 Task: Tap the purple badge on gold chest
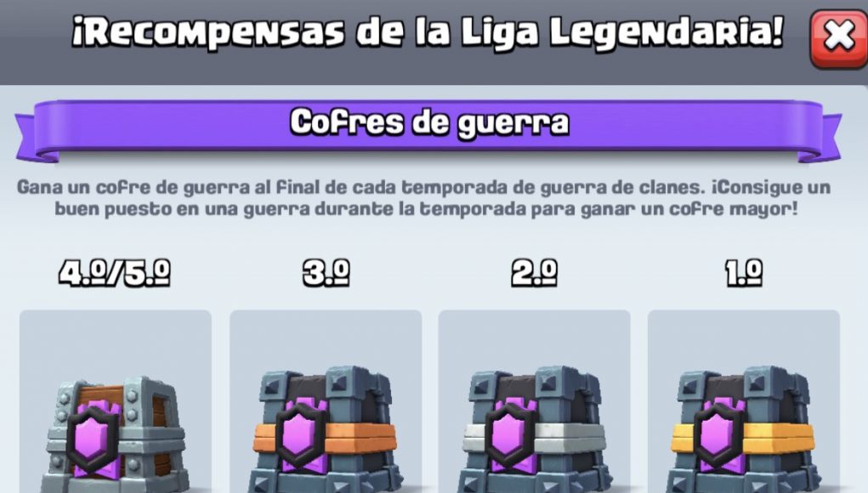tap(721, 435)
